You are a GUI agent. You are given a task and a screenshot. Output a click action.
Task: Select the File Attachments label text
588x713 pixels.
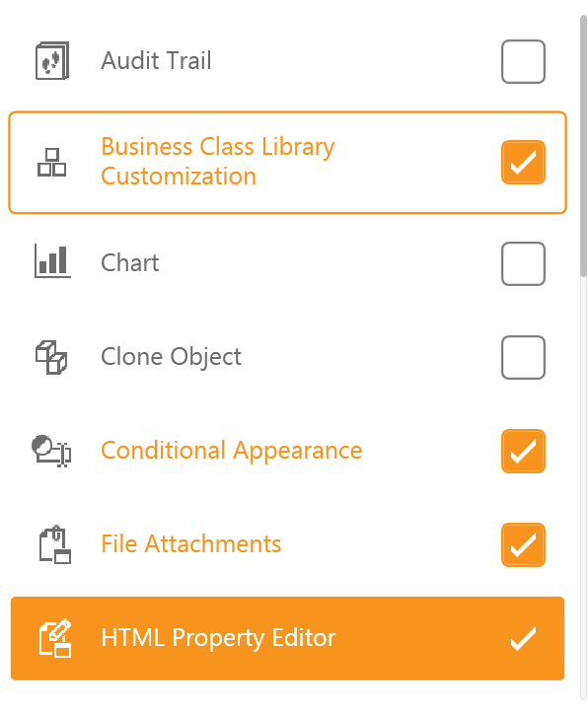point(191,543)
